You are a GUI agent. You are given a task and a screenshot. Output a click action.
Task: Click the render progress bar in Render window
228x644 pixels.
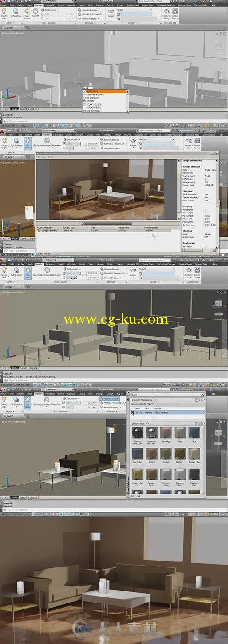coord(108,224)
